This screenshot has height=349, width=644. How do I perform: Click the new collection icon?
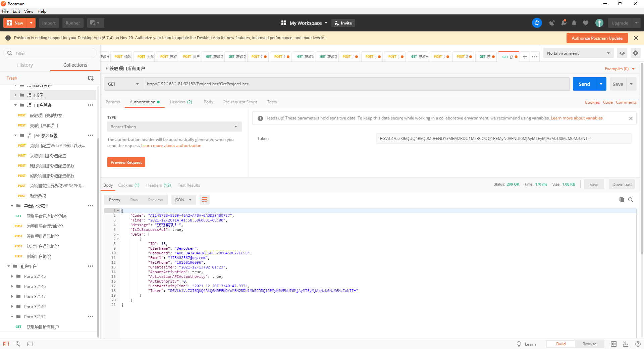(91, 78)
